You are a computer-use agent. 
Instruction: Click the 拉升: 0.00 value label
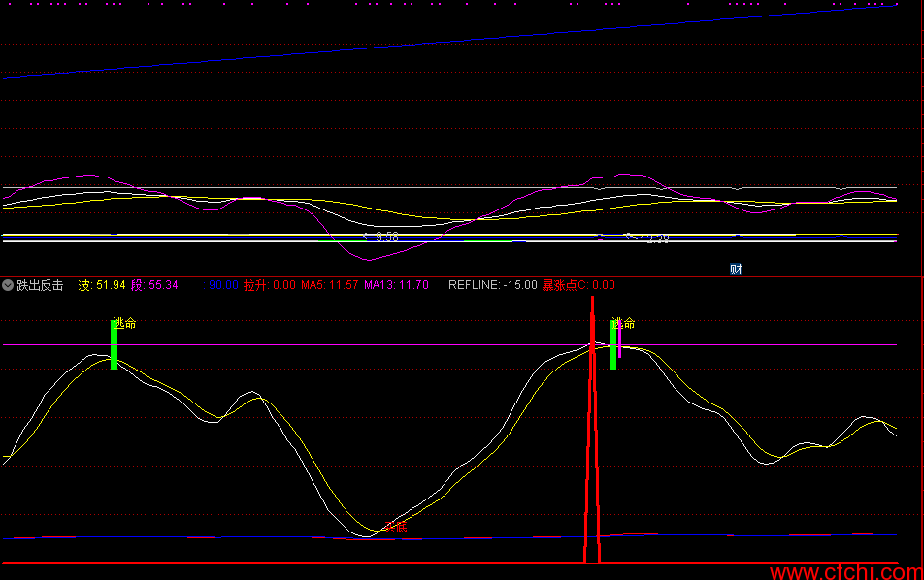tap(269, 285)
